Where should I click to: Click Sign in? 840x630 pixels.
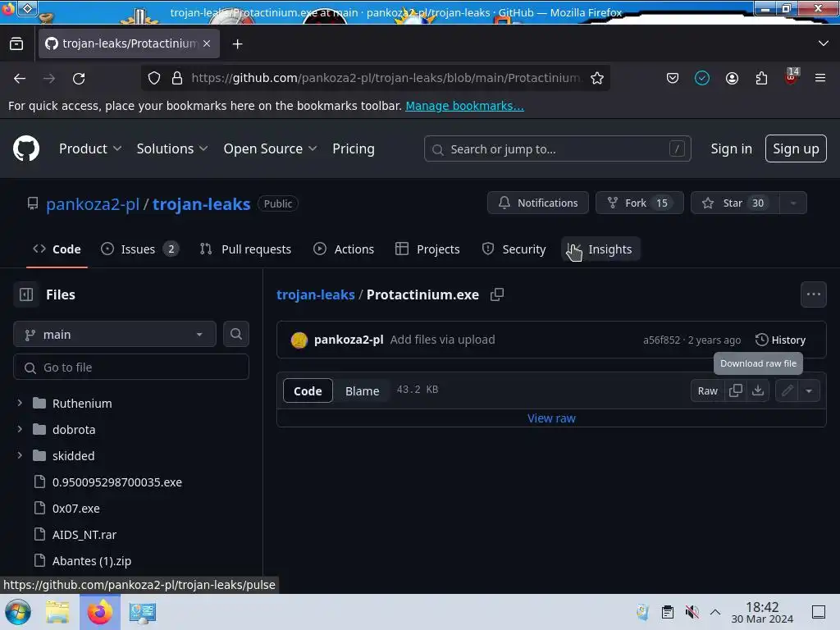731,148
